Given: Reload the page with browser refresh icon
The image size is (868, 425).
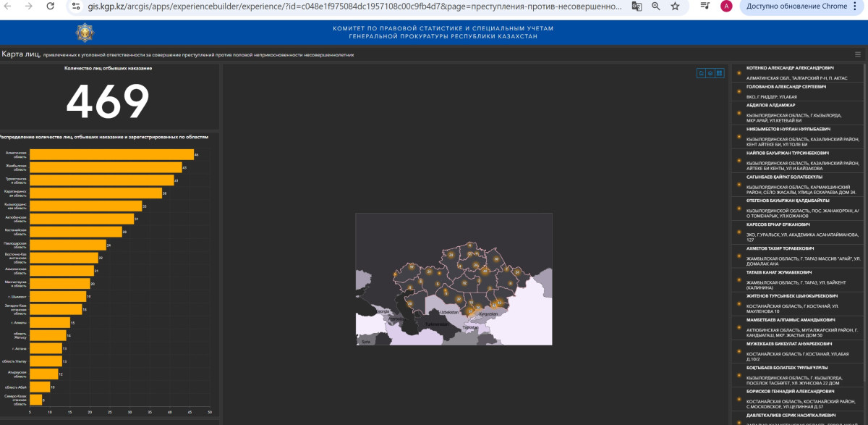Looking at the screenshot, I should (x=50, y=6).
